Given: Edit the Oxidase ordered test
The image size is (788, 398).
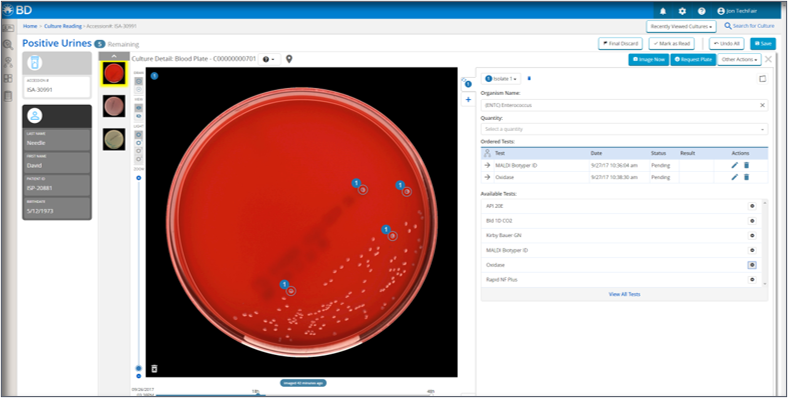Looking at the screenshot, I should click(x=735, y=177).
